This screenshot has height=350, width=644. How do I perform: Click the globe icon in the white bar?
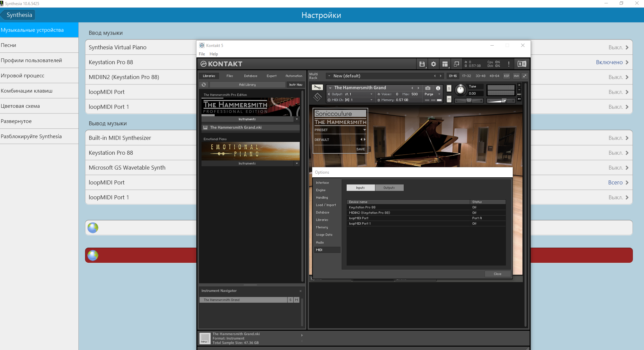93,228
